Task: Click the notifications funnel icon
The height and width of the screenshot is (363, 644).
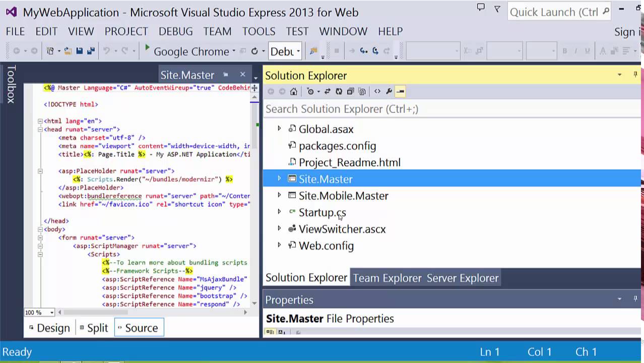Action: tap(497, 9)
